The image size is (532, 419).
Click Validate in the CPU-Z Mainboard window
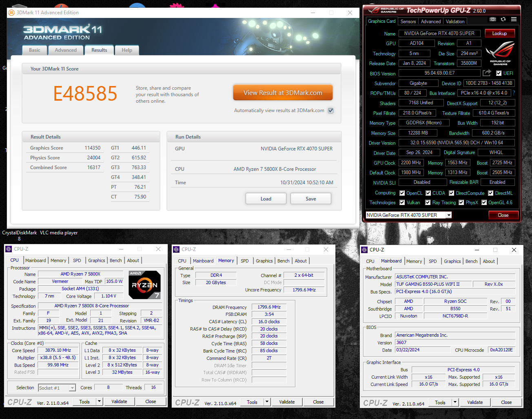point(475,402)
